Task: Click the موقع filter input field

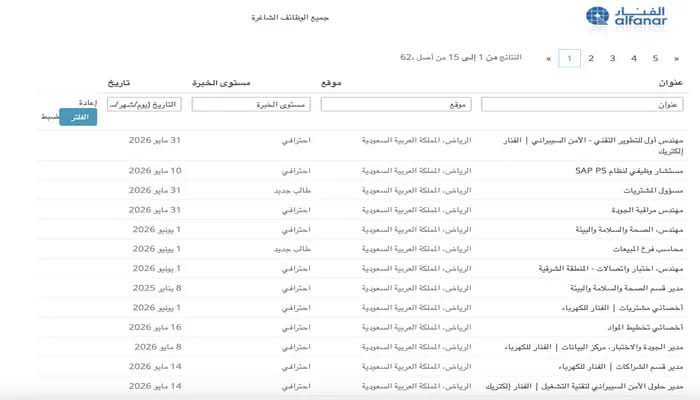Action: (396, 104)
